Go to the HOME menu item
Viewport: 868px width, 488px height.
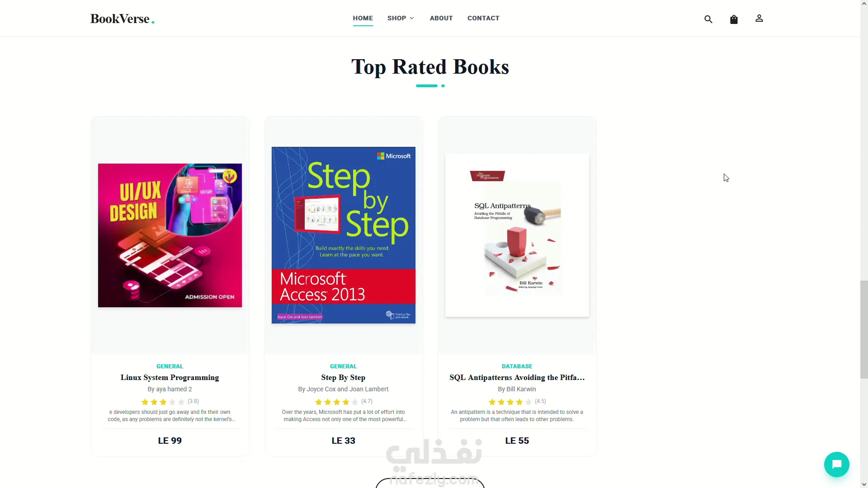coord(363,18)
